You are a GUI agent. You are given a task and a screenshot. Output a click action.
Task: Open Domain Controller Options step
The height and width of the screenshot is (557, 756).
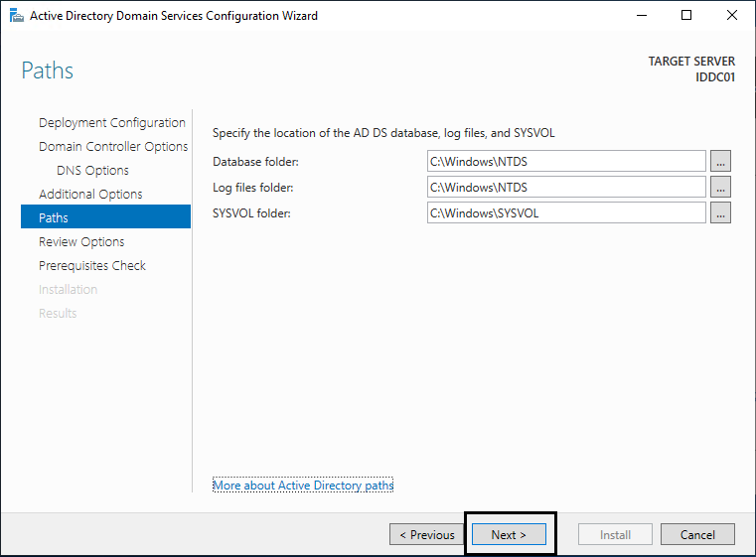pos(113,147)
